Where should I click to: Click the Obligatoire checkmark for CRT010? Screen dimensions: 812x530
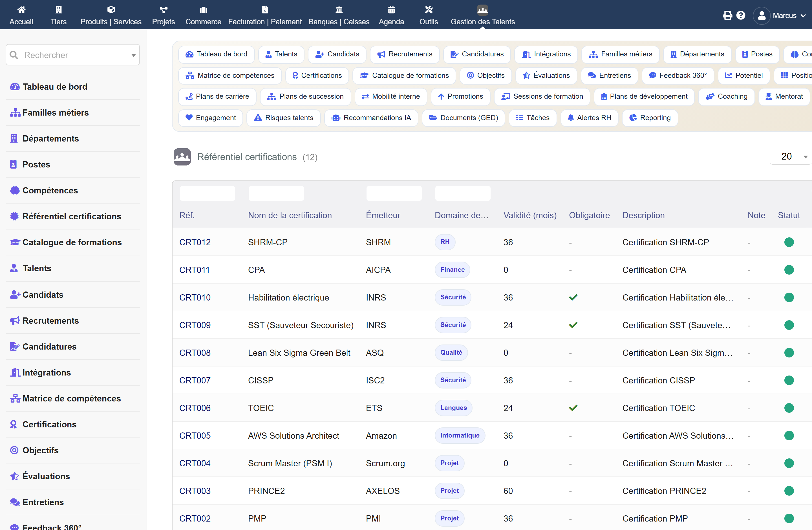(573, 297)
